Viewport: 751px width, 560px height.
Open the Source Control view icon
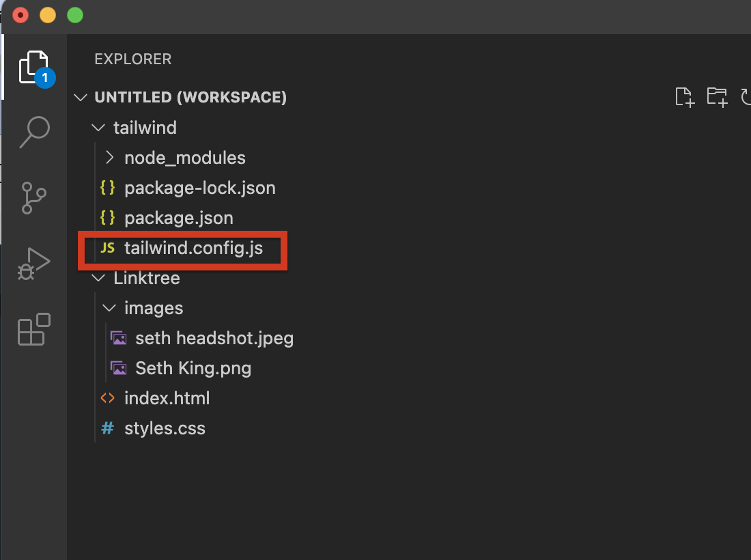click(x=34, y=197)
